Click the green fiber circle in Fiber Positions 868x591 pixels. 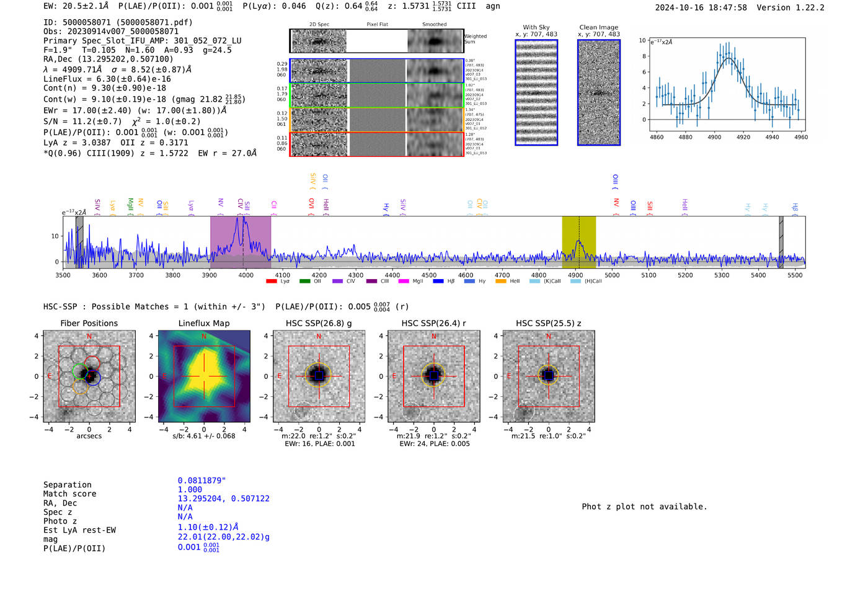[80, 372]
